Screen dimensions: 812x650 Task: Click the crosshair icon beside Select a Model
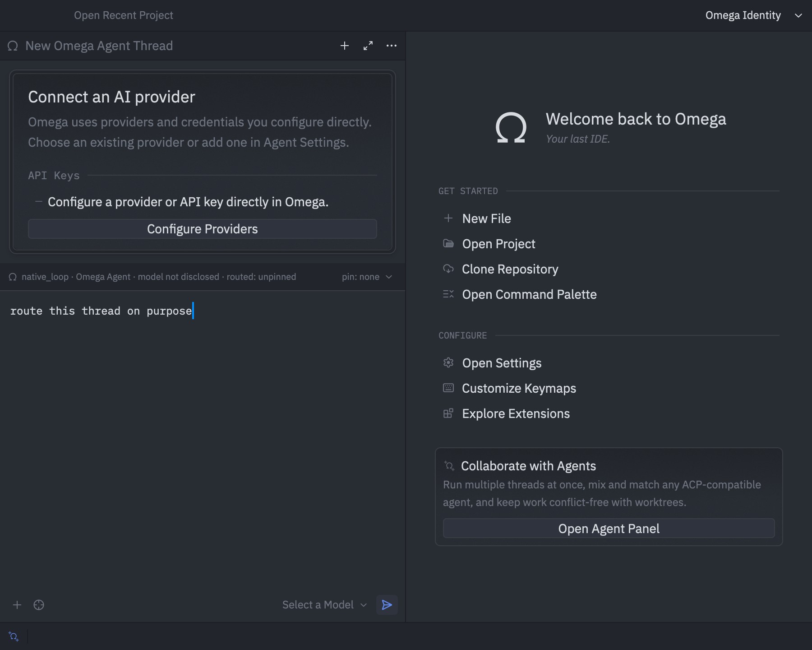[x=39, y=605]
